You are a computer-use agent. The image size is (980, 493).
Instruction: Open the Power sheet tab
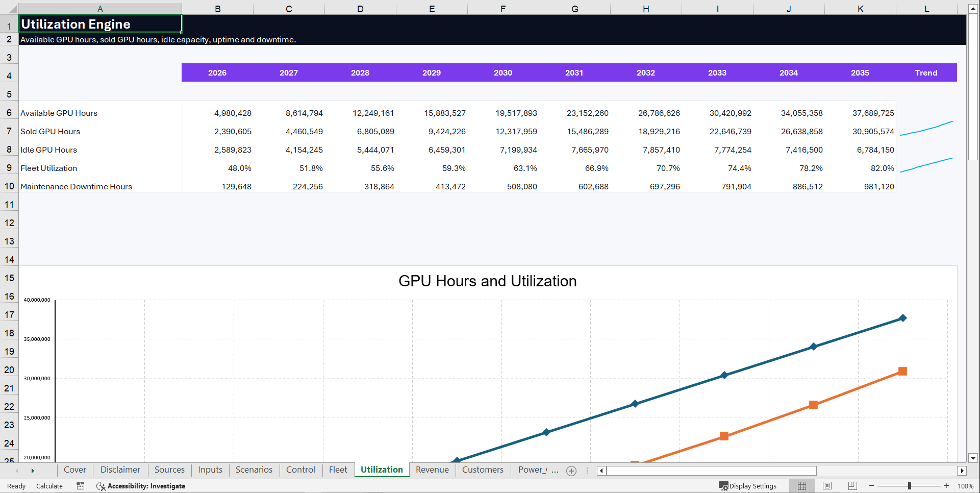coord(532,470)
